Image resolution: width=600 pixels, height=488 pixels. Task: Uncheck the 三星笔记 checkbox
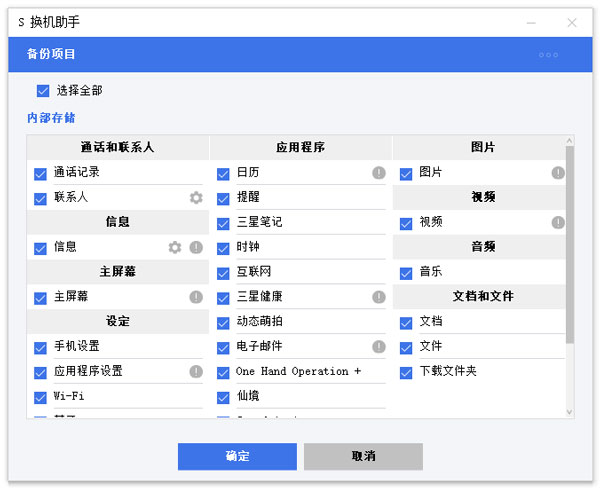tap(224, 223)
